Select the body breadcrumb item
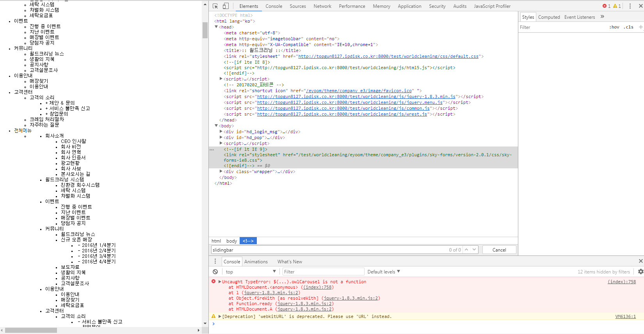 point(231,241)
